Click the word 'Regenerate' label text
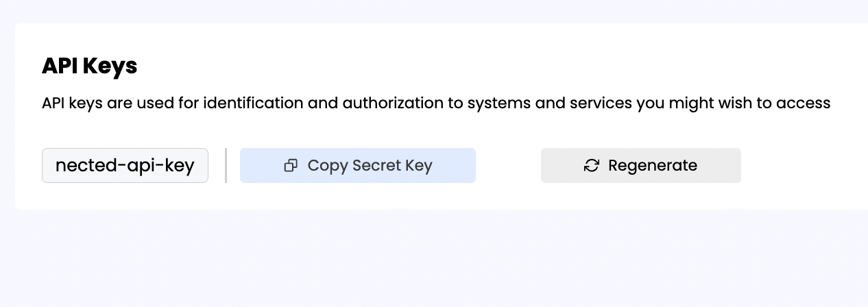868x307 pixels. click(652, 166)
